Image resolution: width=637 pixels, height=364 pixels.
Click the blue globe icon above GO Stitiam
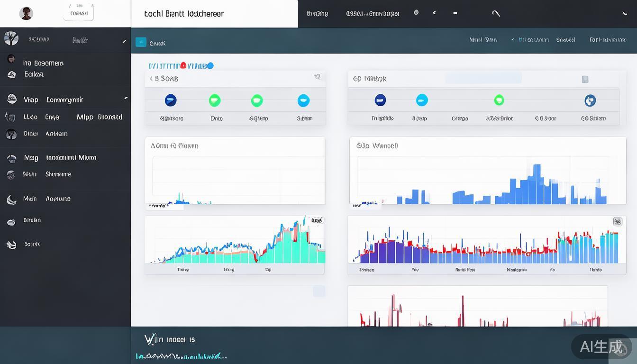tap(590, 100)
